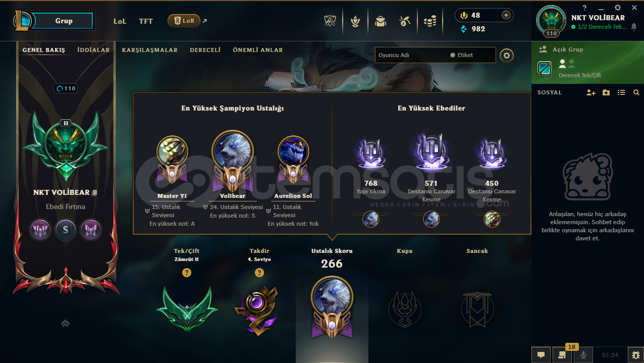The width and height of the screenshot is (644, 363).
Task: Switch to the KARŞILAŞMALAR tab
Action: [x=150, y=50]
